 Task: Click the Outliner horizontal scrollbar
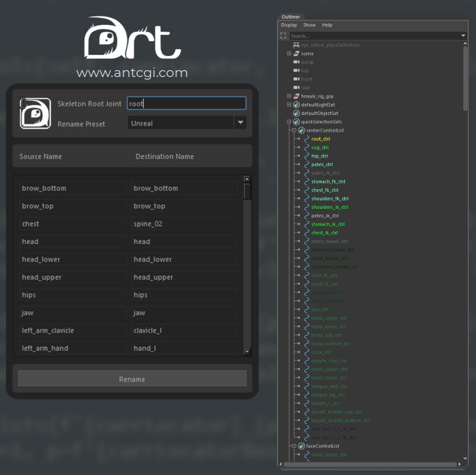[370, 464]
